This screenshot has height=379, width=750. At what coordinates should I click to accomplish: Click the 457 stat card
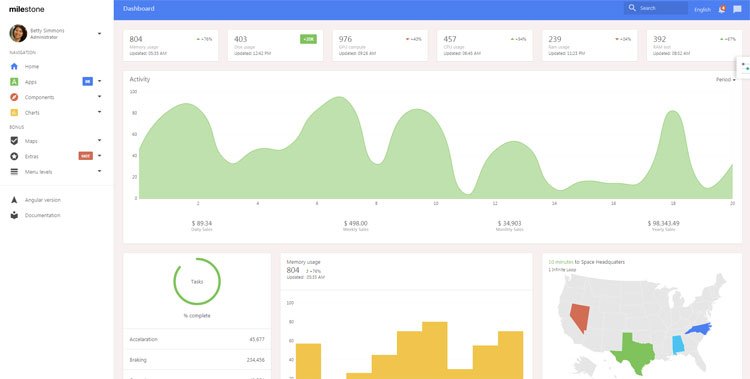point(485,45)
